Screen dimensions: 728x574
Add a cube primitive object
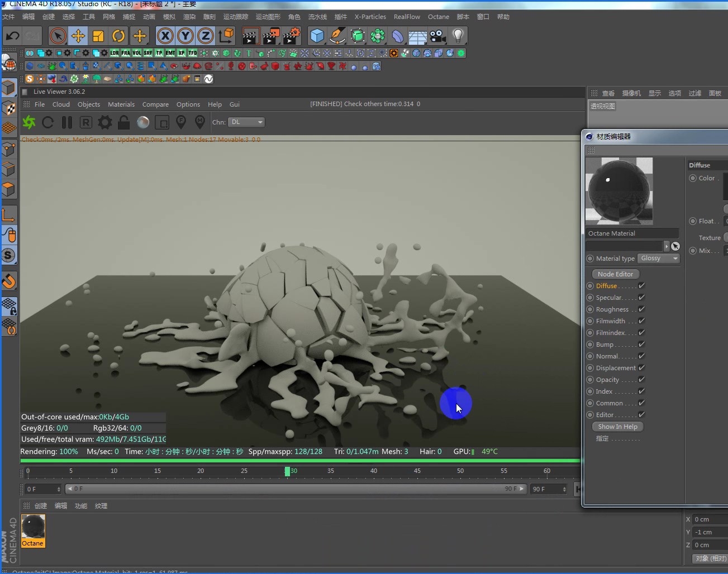[x=317, y=36]
